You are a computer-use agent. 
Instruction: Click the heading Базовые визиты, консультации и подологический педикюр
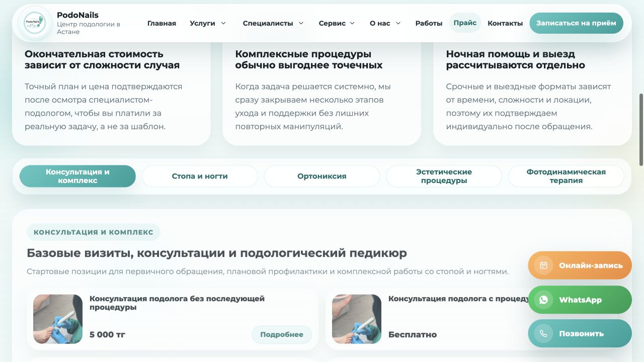point(217,253)
